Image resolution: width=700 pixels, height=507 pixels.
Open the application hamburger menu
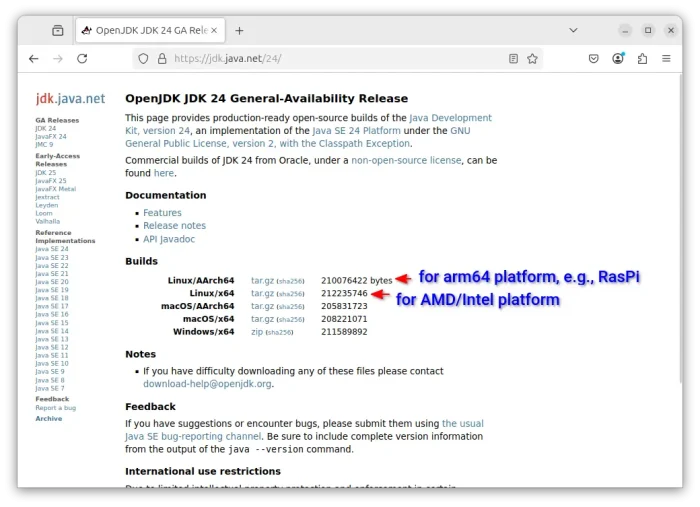click(x=666, y=58)
